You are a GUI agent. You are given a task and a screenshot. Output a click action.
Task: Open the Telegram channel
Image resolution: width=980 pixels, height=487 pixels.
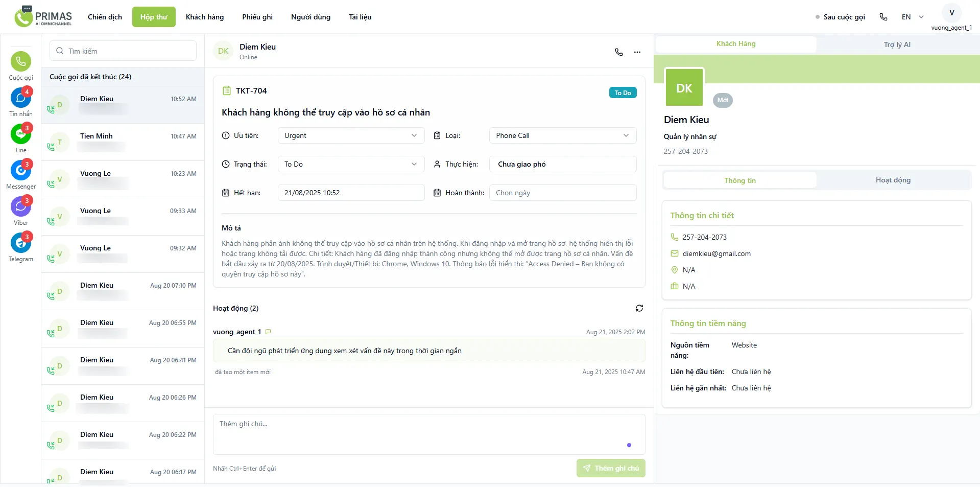21,243
